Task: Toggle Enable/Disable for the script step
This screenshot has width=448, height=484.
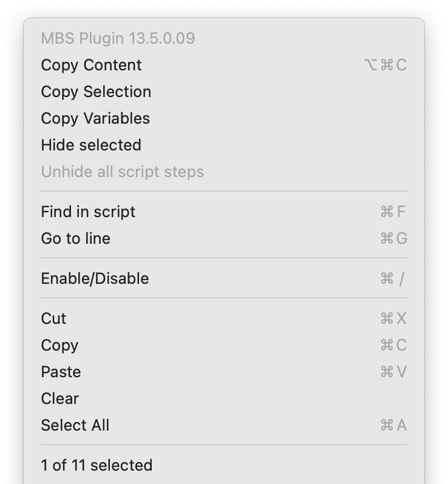Action: click(95, 278)
